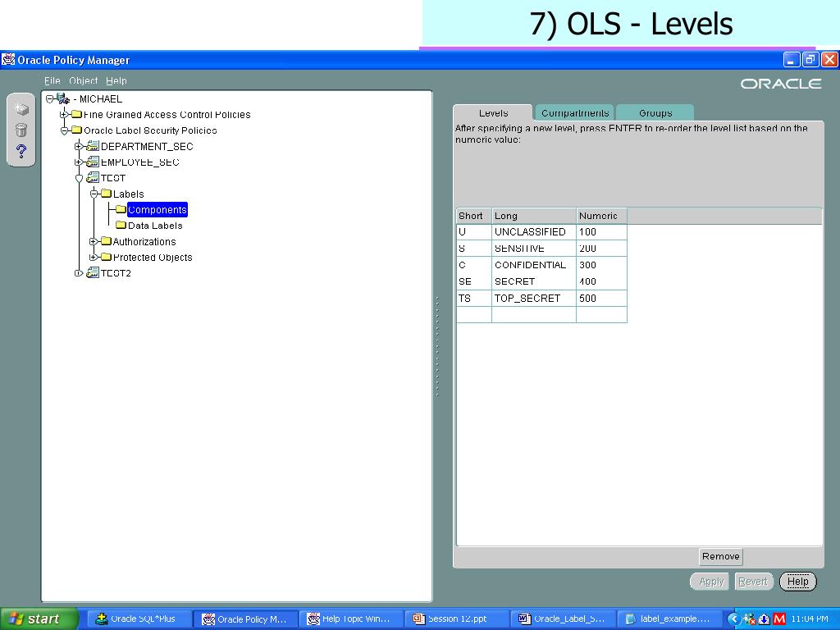Viewport: 840px width, 630px height.
Task: Click the Components folder icon
Action: (x=121, y=209)
